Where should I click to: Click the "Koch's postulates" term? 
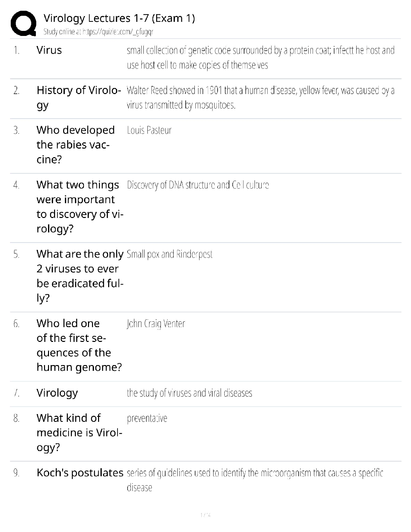(x=80, y=473)
